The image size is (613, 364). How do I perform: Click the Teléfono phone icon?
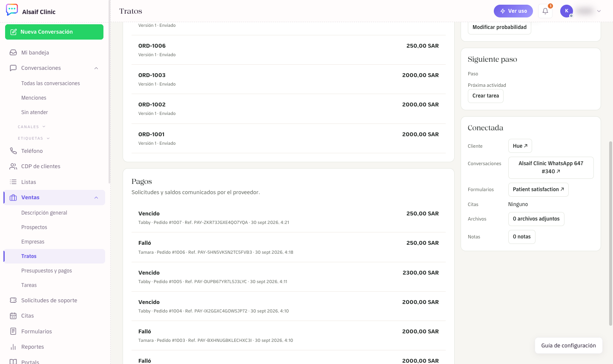pos(13,151)
